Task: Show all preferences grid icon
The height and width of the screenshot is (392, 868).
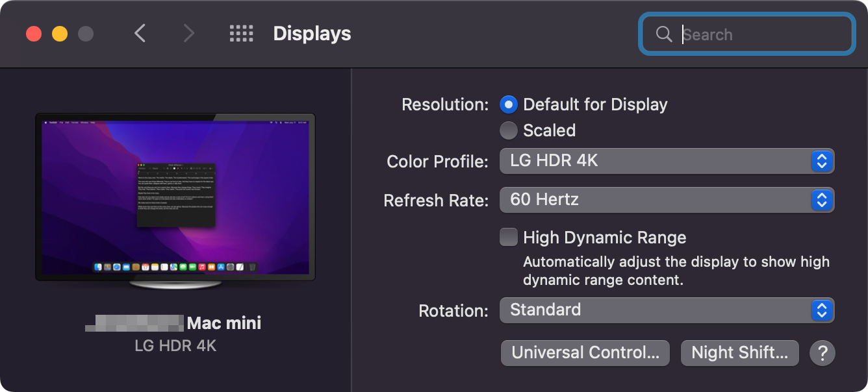Action: click(x=241, y=34)
